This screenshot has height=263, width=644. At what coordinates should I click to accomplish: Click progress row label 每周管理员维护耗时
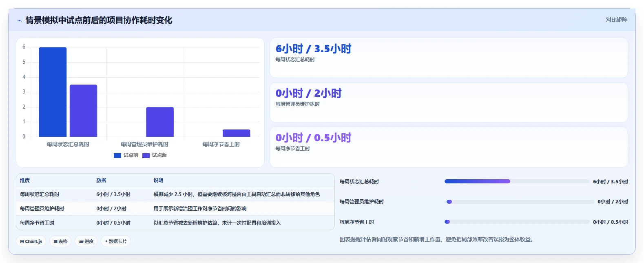(362, 202)
